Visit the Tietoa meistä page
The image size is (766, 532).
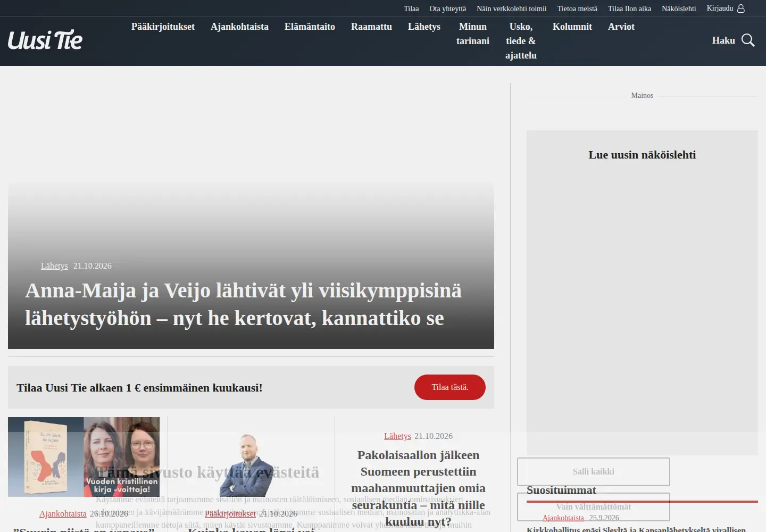[x=577, y=9]
